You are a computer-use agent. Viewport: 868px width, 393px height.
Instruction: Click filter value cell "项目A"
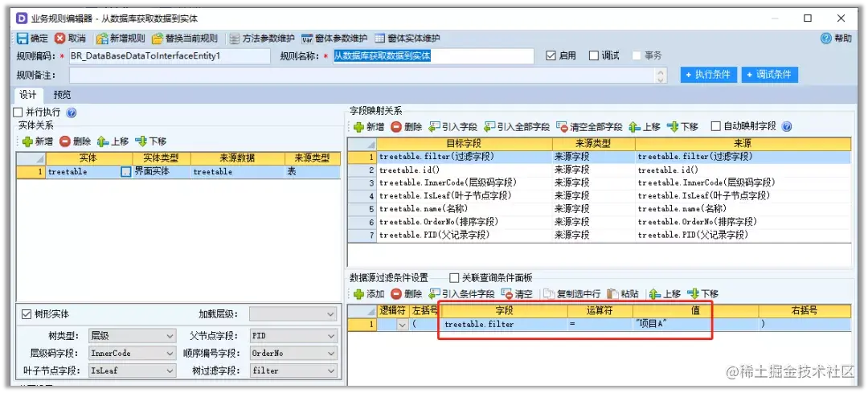(695, 325)
